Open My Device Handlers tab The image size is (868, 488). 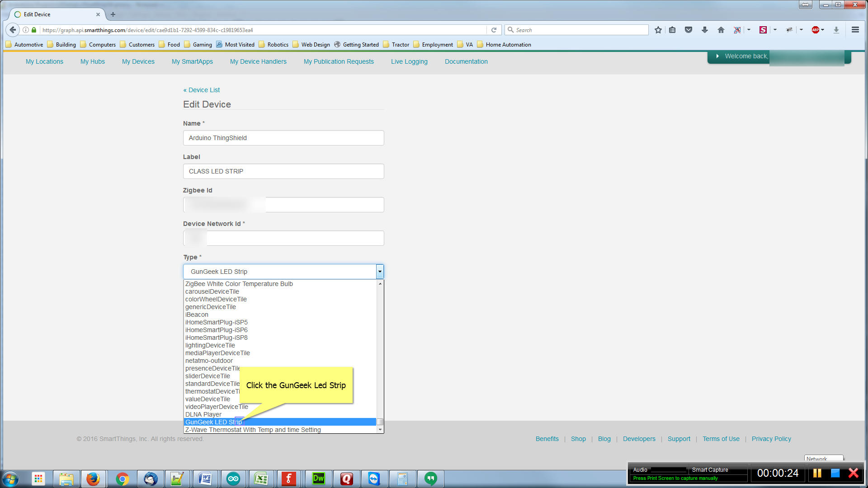258,61
